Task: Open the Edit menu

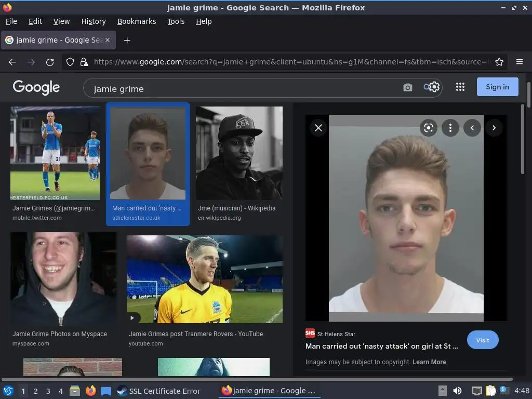Action: coord(35,21)
